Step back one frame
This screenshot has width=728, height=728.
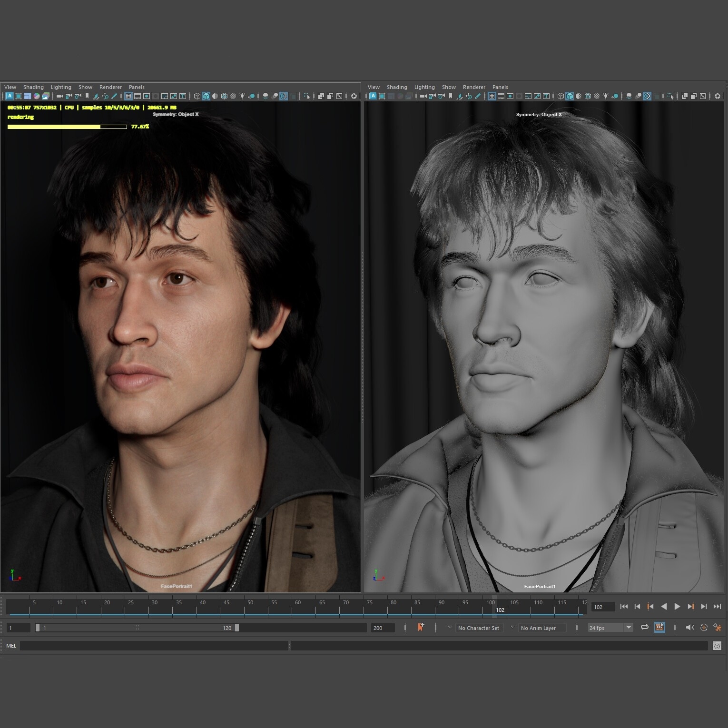[637, 607]
